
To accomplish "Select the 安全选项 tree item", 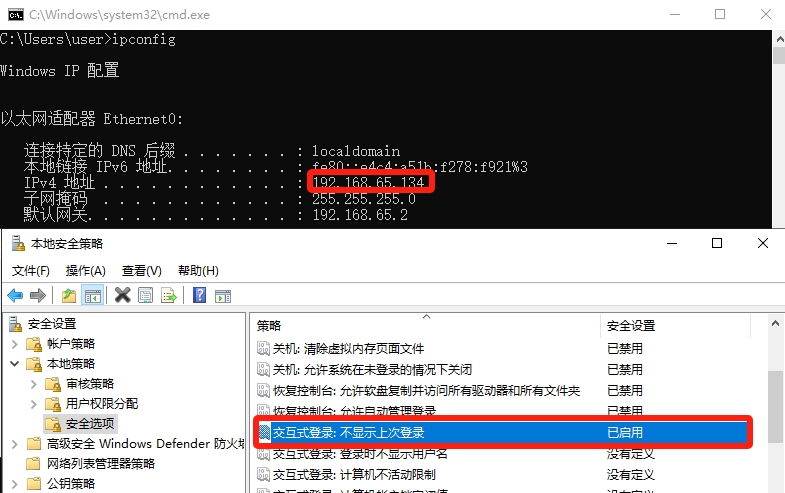I will click(90, 424).
